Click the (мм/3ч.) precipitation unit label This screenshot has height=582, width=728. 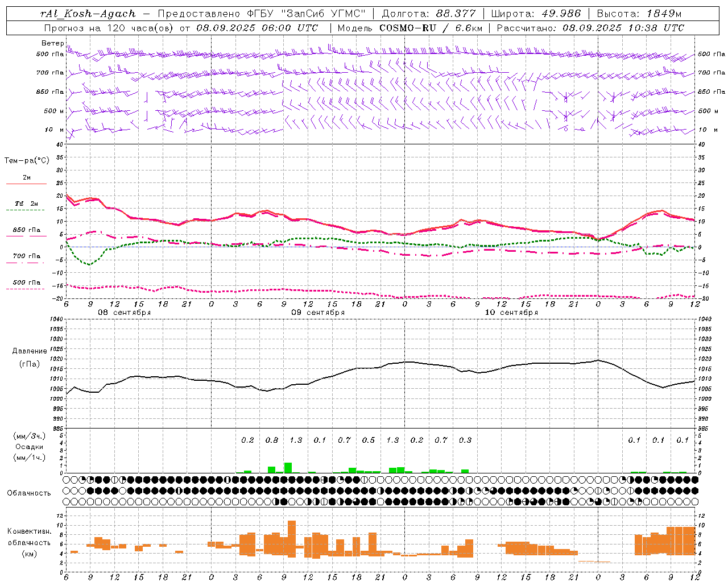[x=30, y=436]
